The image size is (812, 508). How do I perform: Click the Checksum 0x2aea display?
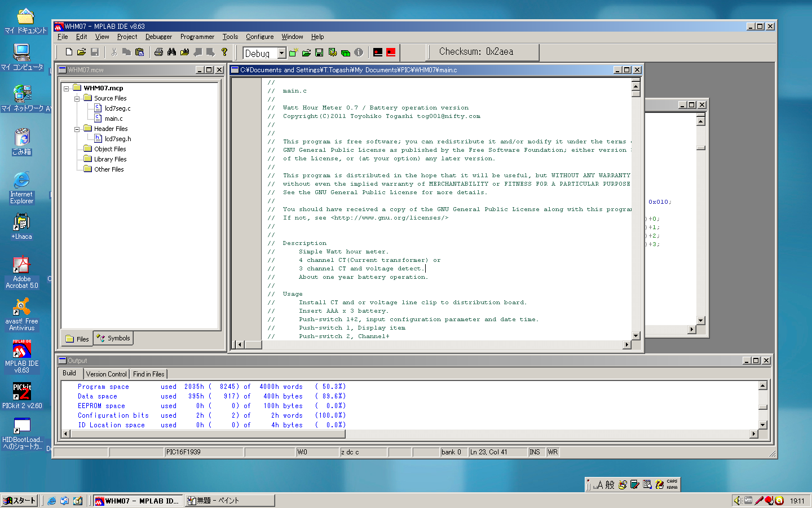click(476, 52)
